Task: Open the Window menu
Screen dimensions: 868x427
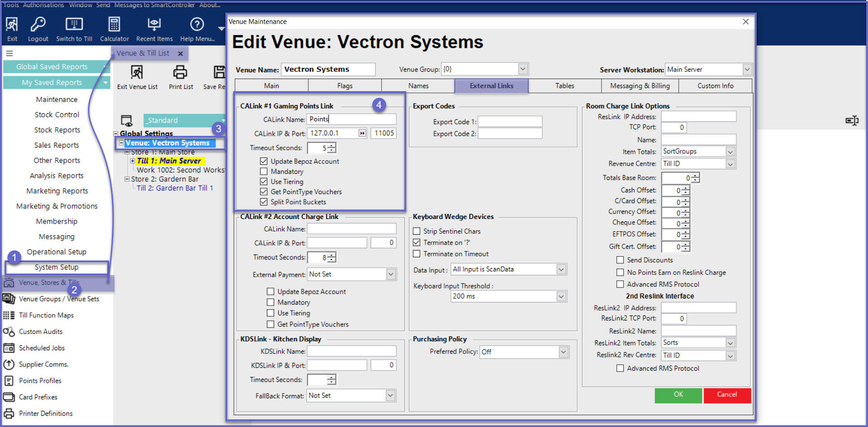Action: pos(81,5)
